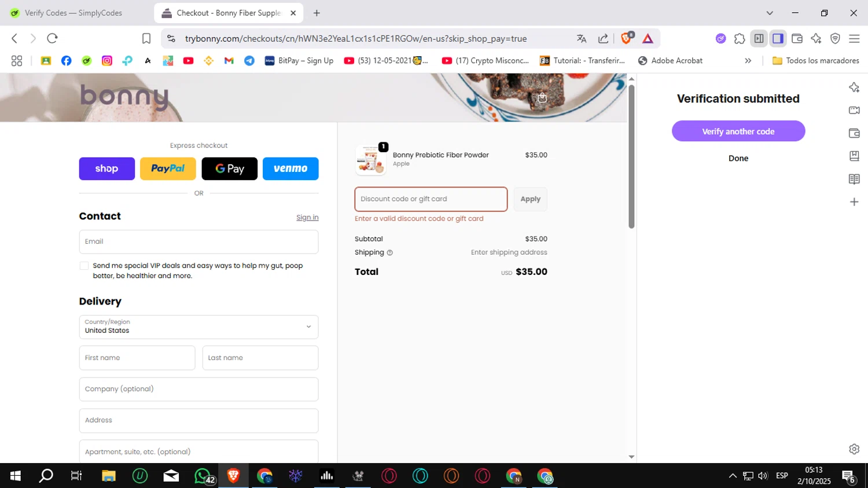Open the Brave Rewards triangle icon
Viewport: 868px width, 488px height.
click(648, 38)
